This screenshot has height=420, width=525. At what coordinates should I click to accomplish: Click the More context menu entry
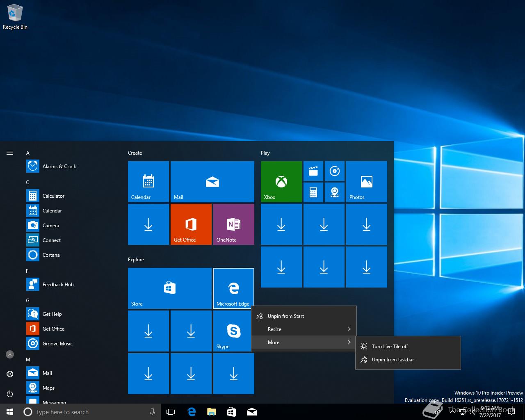point(304,342)
